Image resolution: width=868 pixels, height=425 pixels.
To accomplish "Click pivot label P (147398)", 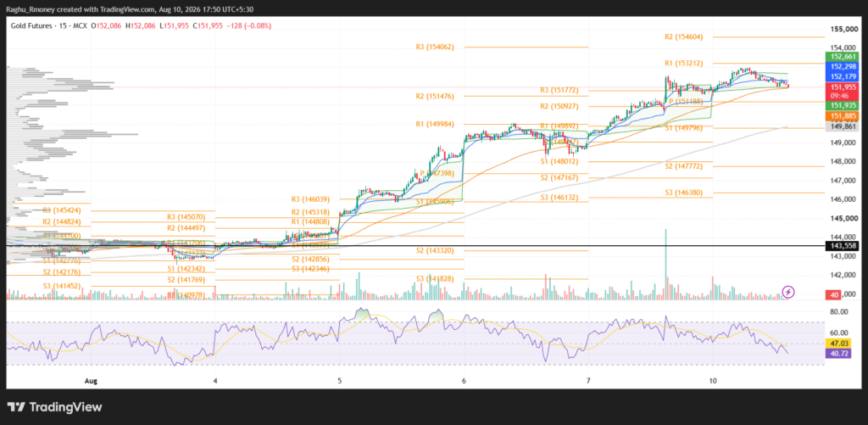I will point(437,173).
